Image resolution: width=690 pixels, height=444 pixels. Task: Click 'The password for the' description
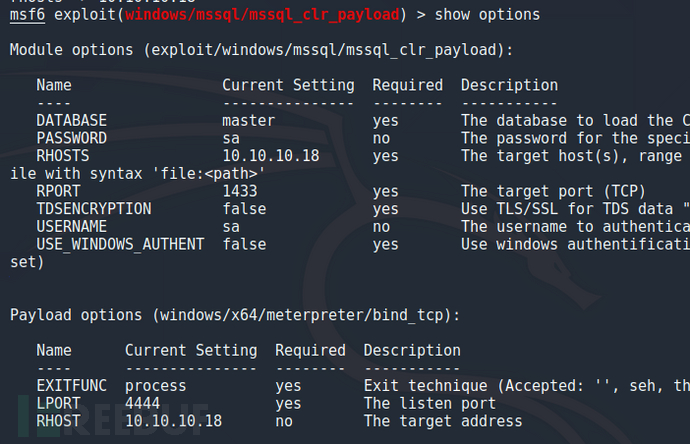pos(549,139)
